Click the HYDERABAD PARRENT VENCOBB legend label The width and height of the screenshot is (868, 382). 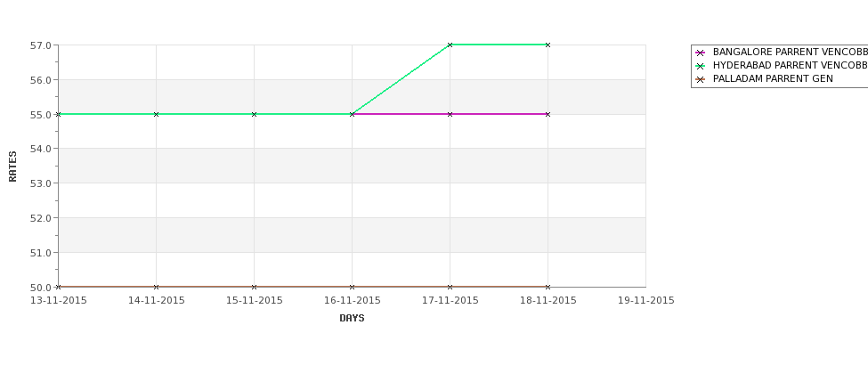pyautogui.click(x=791, y=65)
